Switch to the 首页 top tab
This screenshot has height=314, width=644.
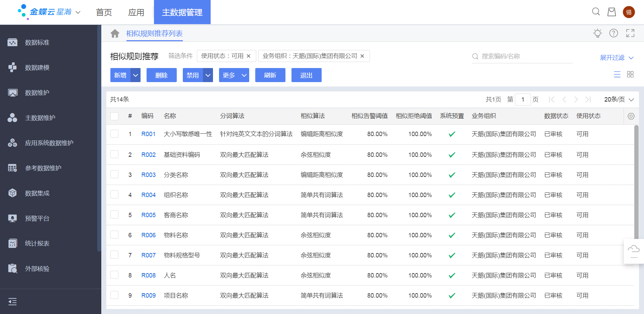pyautogui.click(x=104, y=12)
